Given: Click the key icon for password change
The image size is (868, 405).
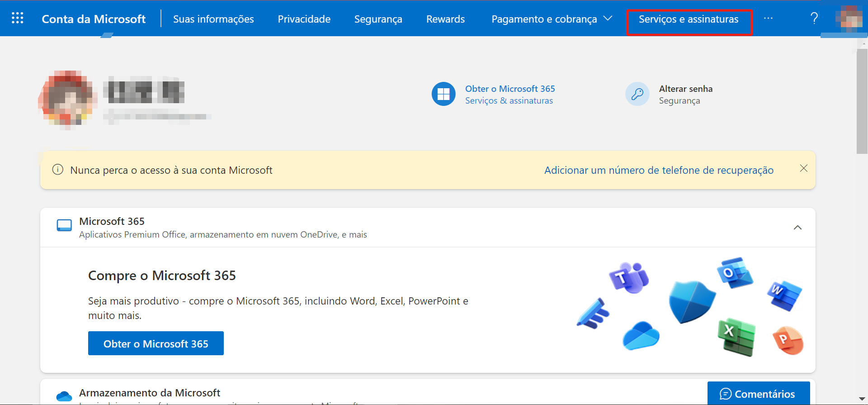Looking at the screenshot, I should [637, 94].
